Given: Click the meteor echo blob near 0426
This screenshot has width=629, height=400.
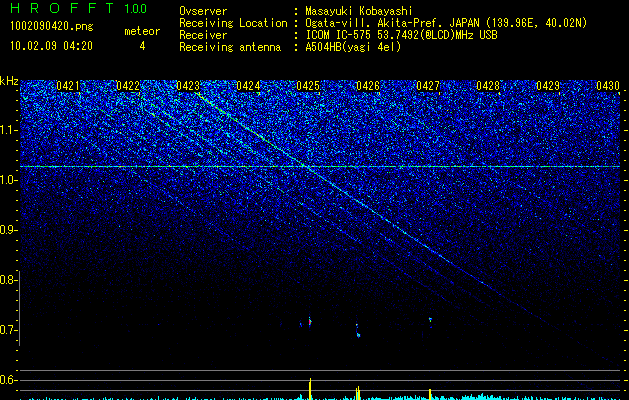Looking at the screenshot, I should [x=358, y=335].
